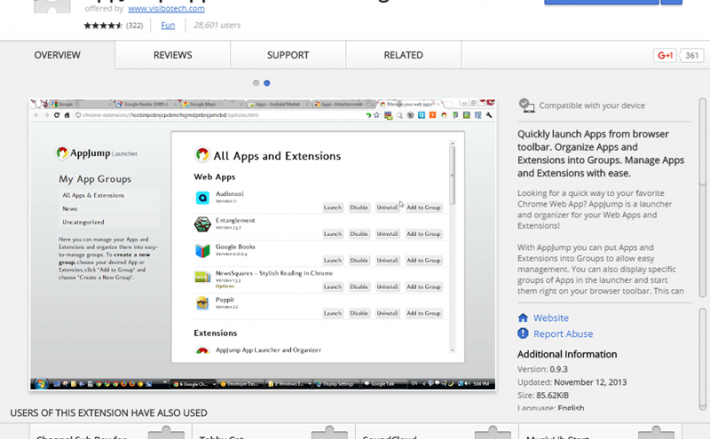
Task: Open the SUPPORT tab
Action: 288,55
